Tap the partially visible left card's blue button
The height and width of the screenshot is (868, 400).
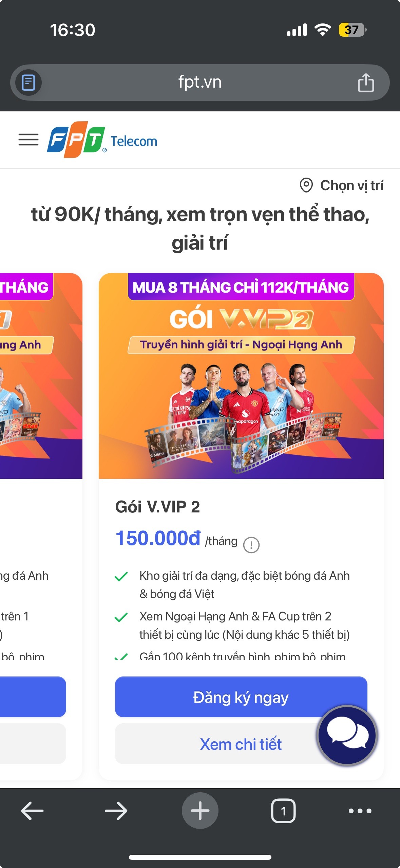click(33, 697)
